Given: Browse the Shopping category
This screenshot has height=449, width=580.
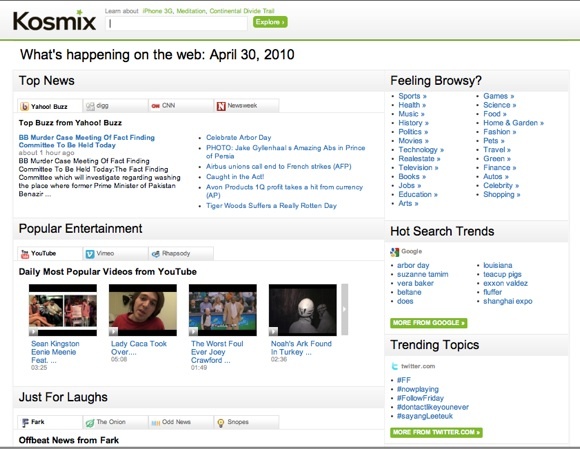Looking at the screenshot, I should (502, 195).
